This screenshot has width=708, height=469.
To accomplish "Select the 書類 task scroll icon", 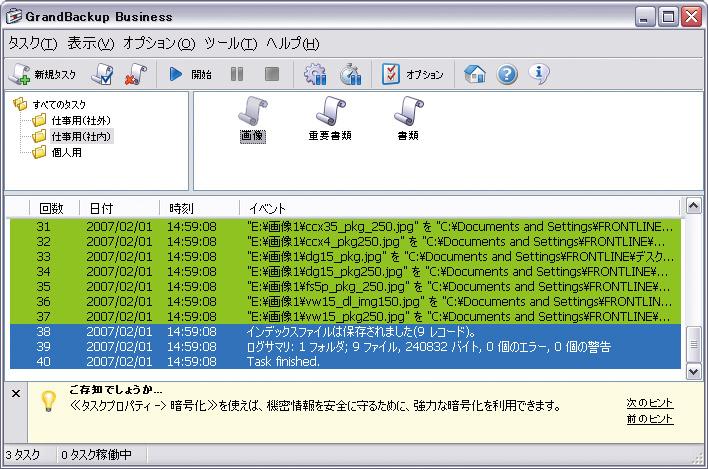I will 408,111.
